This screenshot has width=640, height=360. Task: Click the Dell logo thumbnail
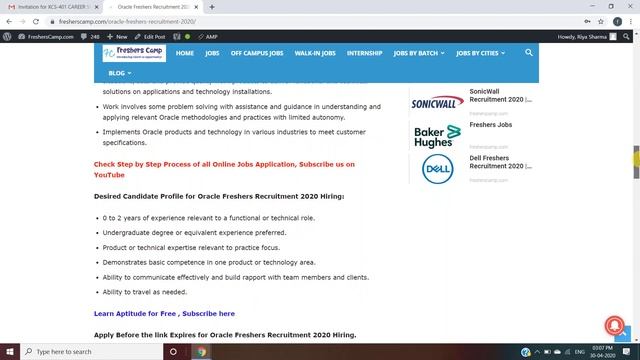click(x=438, y=169)
